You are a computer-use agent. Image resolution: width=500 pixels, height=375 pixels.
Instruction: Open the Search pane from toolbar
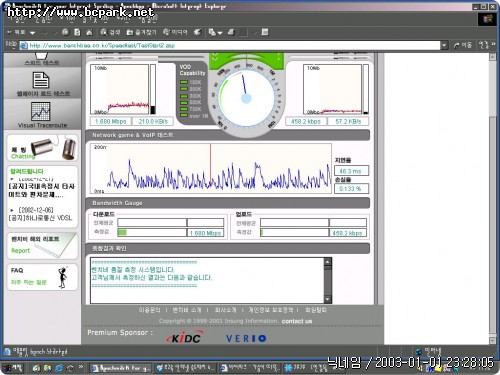110,32
